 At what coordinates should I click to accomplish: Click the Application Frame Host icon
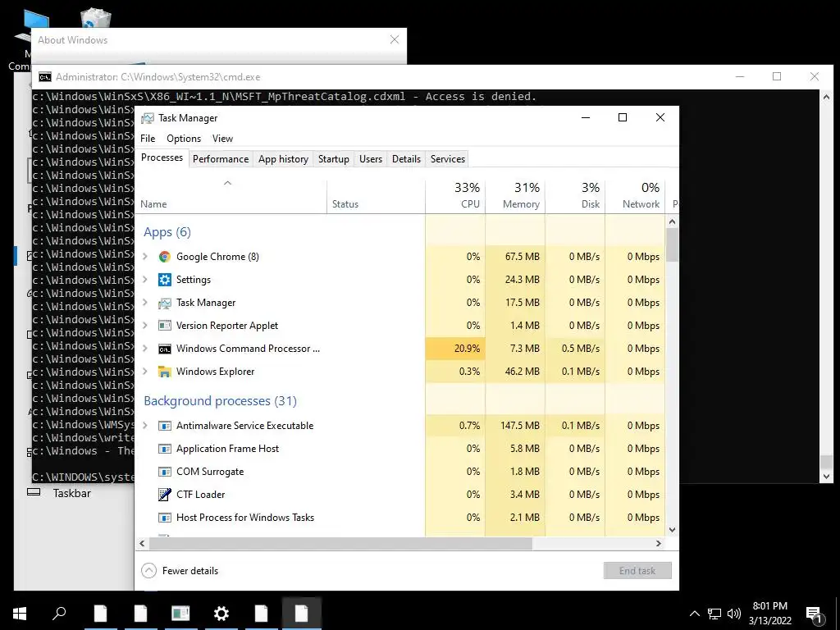164,449
